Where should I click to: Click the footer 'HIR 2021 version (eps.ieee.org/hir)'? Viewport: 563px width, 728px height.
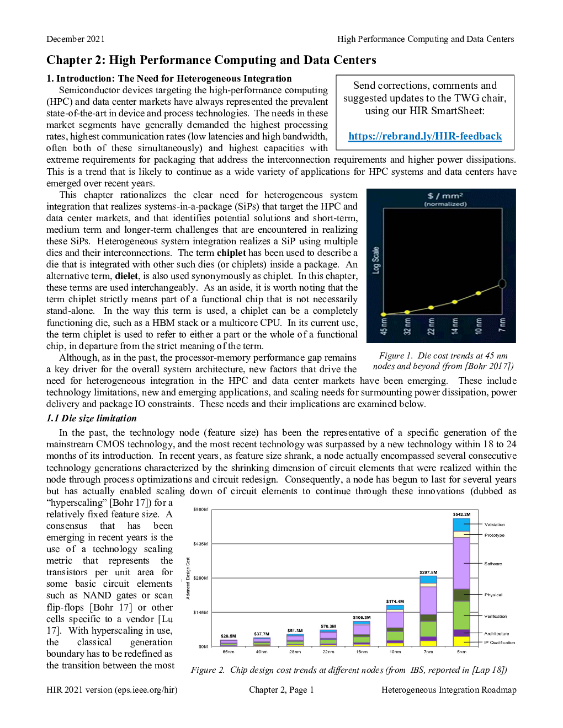coord(112,690)
